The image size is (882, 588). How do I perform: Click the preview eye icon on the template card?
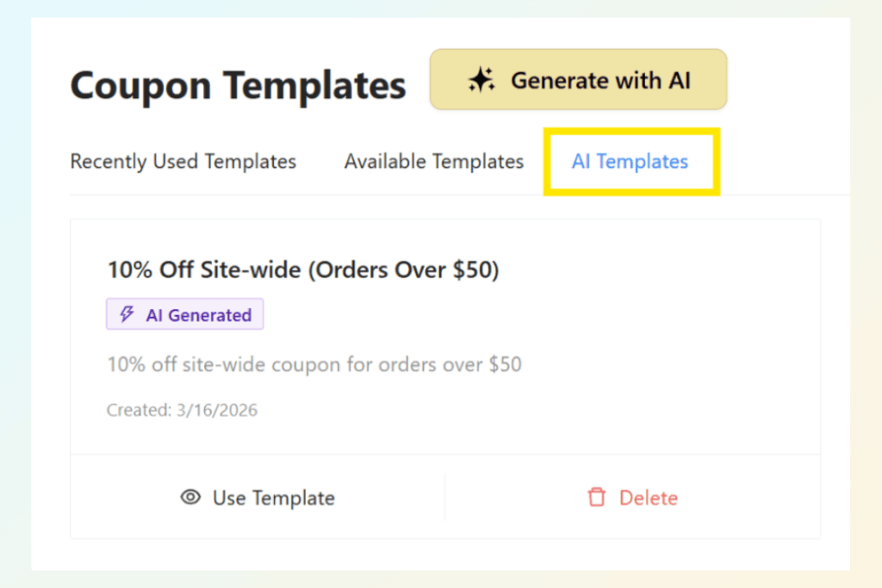[x=189, y=498]
